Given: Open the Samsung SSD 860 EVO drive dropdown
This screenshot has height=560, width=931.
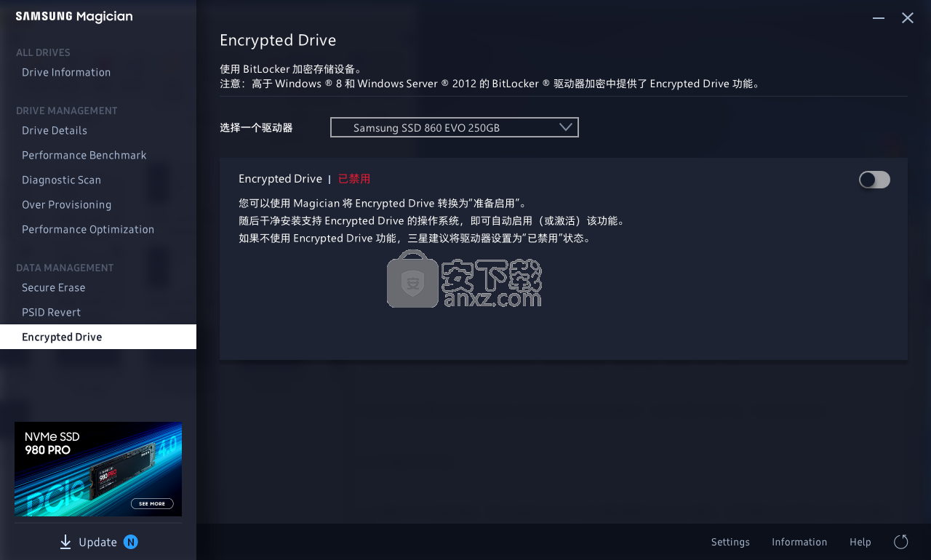Looking at the screenshot, I should click(x=455, y=127).
